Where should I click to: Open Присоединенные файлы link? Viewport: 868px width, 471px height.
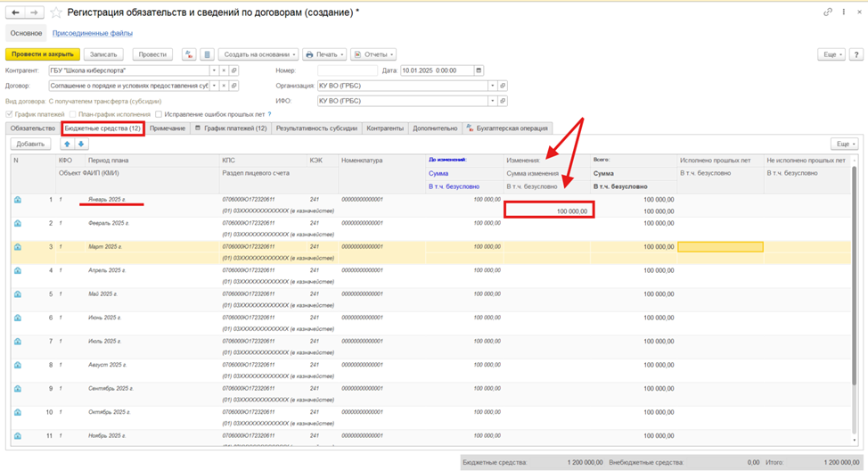pyautogui.click(x=93, y=33)
